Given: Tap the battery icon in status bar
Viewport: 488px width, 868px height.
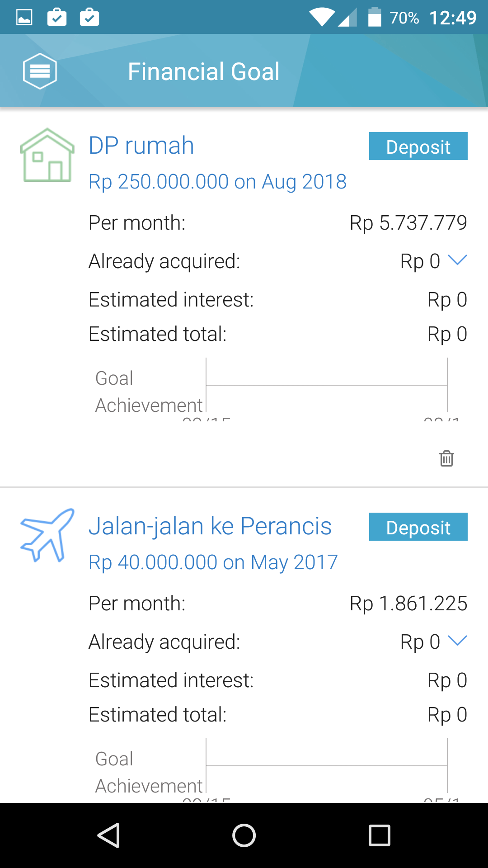Looking at the screenshot, I should (x=375, y=18).
